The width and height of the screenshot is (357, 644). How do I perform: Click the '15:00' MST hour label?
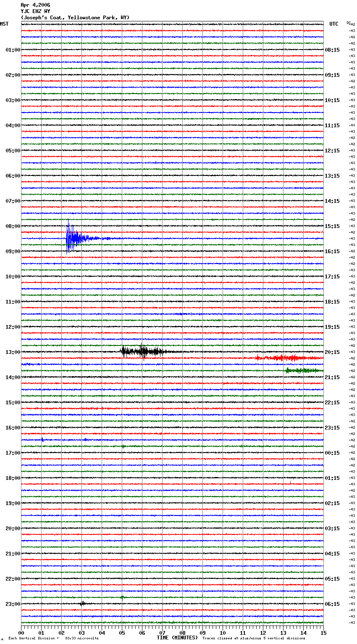[x=13, y=403]
